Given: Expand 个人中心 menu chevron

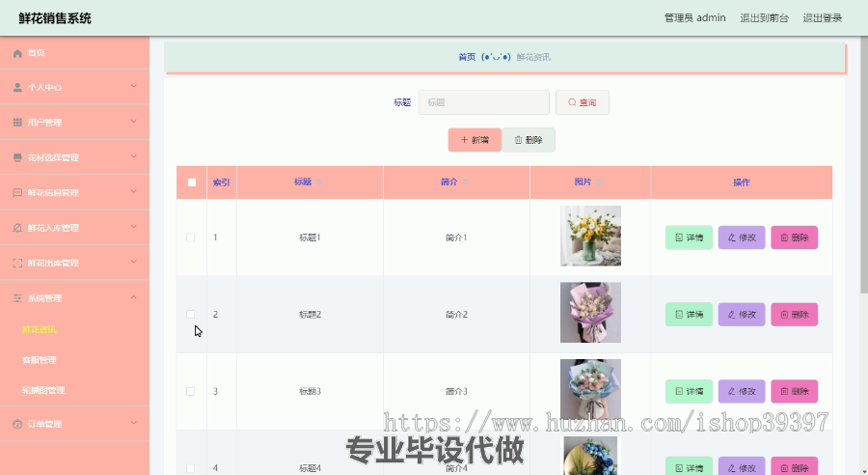Looking at the screenshot, I should [x=133, y=87].
